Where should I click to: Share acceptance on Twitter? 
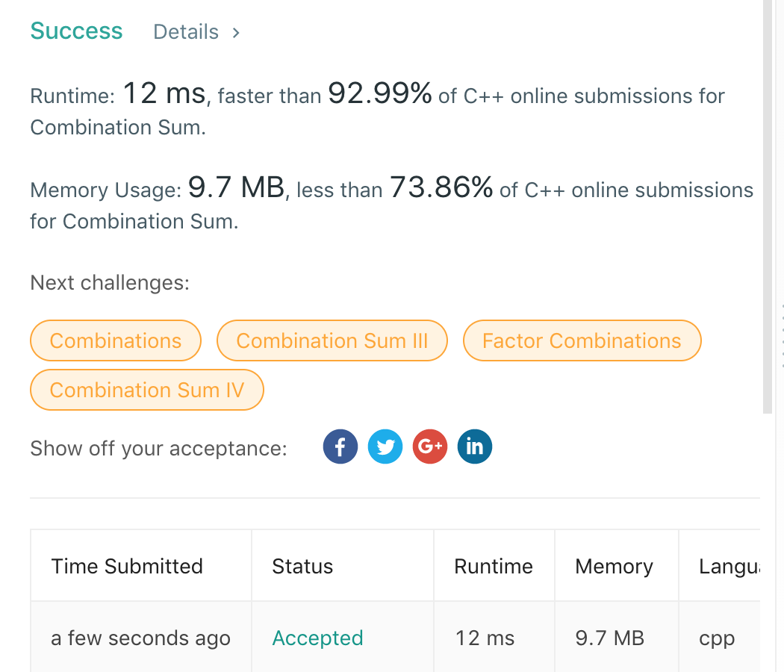[385, 447]
